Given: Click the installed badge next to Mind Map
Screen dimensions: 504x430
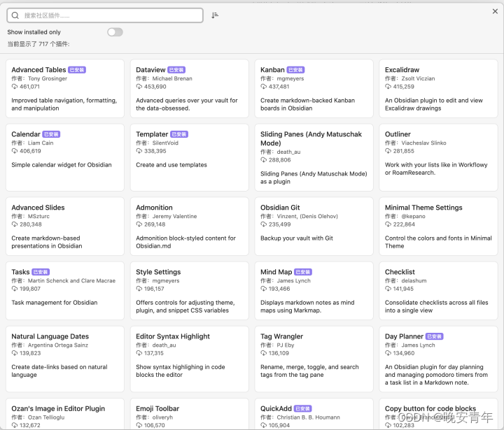Looking at the screenshot, I should 303,272.
